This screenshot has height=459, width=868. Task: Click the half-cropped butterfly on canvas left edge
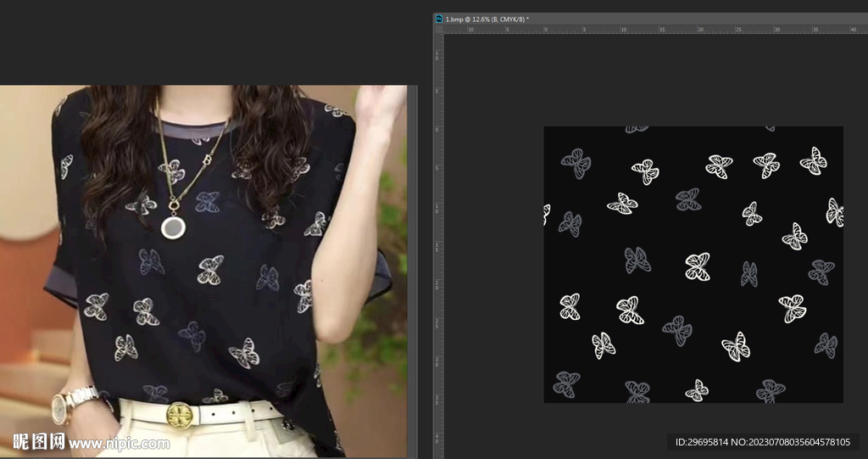point(547,215)
